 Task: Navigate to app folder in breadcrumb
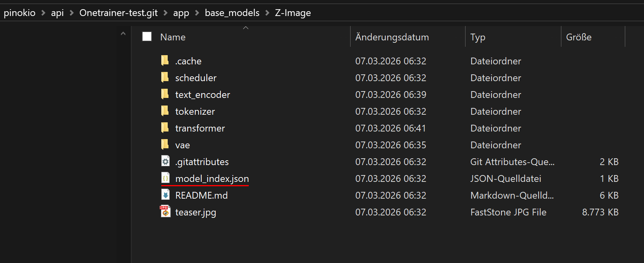click(x=181, y=13)
